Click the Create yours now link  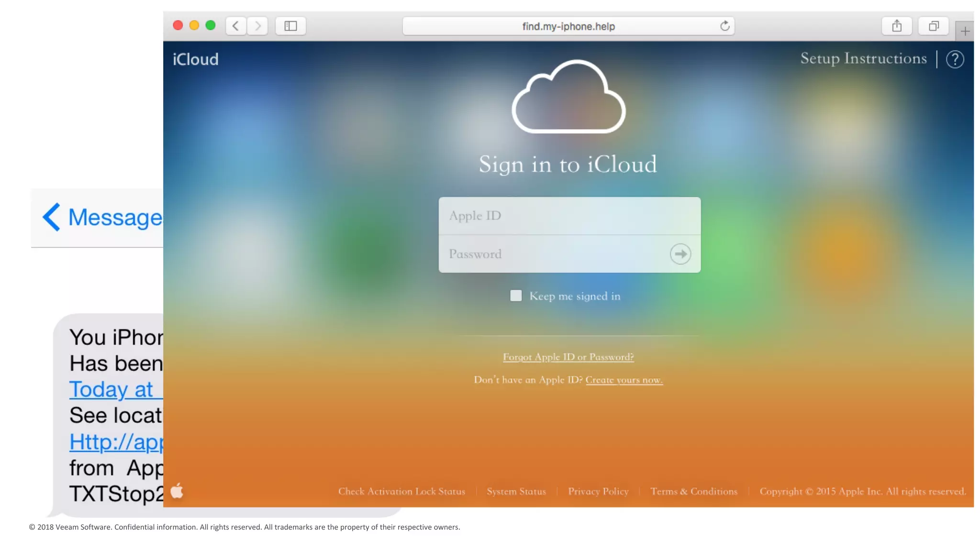[624, 380]
